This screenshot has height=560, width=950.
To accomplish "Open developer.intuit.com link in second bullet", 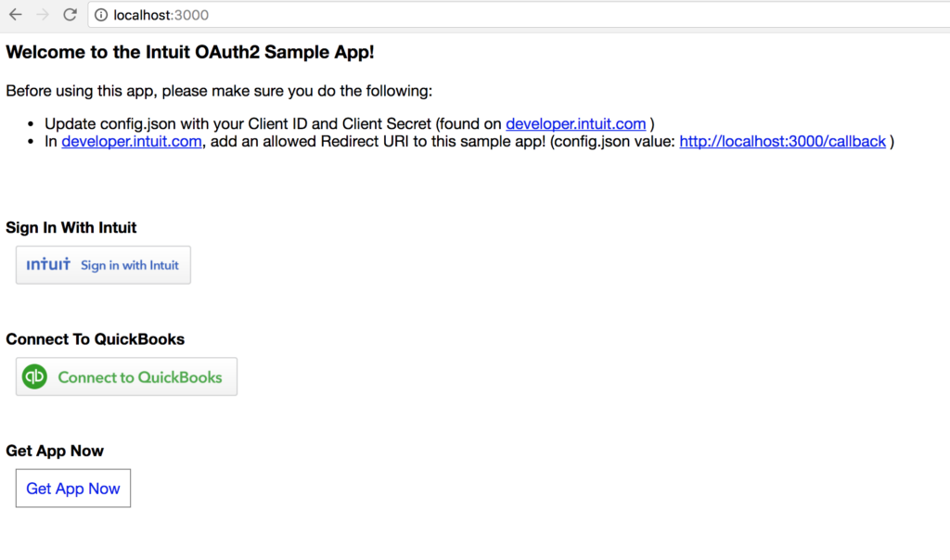I will pos(132,141).
